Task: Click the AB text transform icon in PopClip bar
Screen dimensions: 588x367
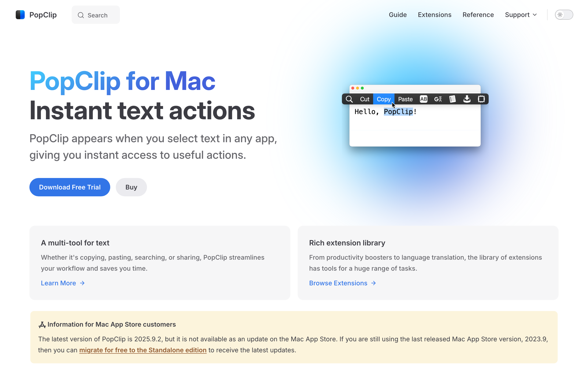Action: [423, 99]
